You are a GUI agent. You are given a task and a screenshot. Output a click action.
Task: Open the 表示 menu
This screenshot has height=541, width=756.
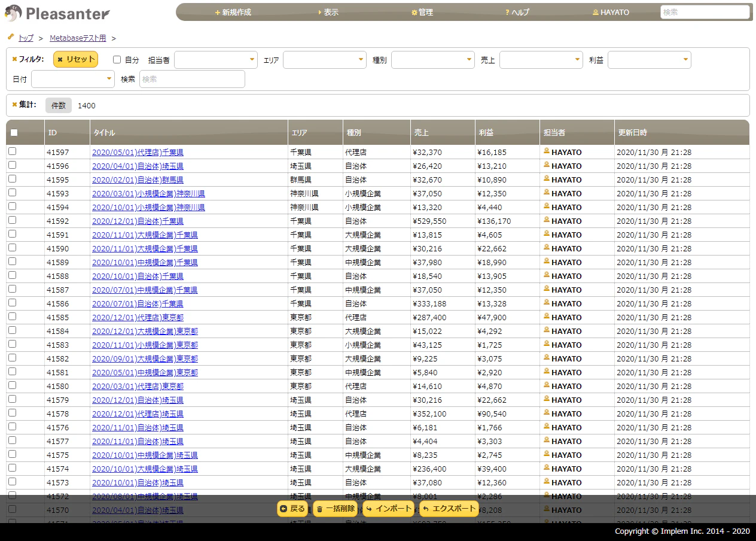pyautogui.click(x=328, y=12)
